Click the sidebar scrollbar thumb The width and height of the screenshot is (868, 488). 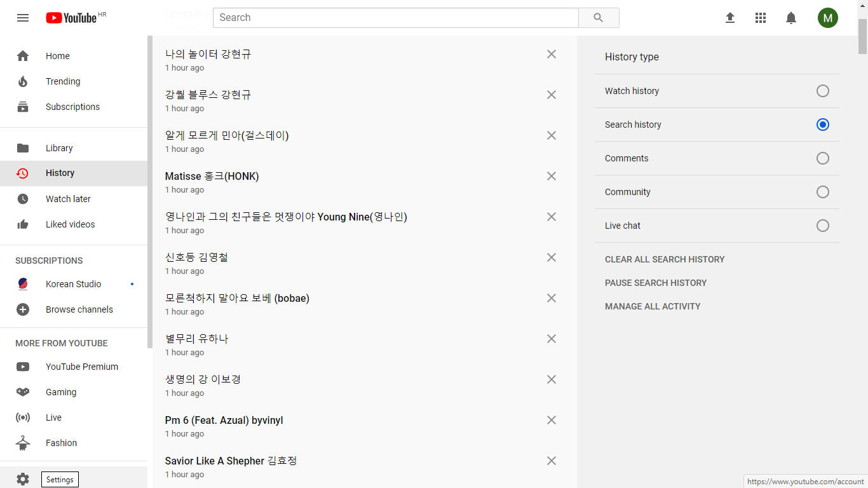(x=150, y=192)
